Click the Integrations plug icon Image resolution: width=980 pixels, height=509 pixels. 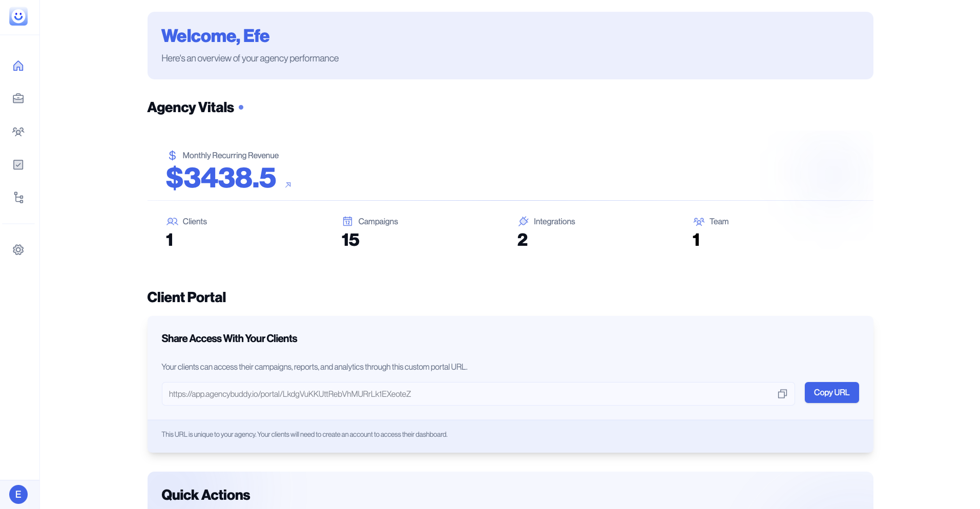[x=523, y=221]
